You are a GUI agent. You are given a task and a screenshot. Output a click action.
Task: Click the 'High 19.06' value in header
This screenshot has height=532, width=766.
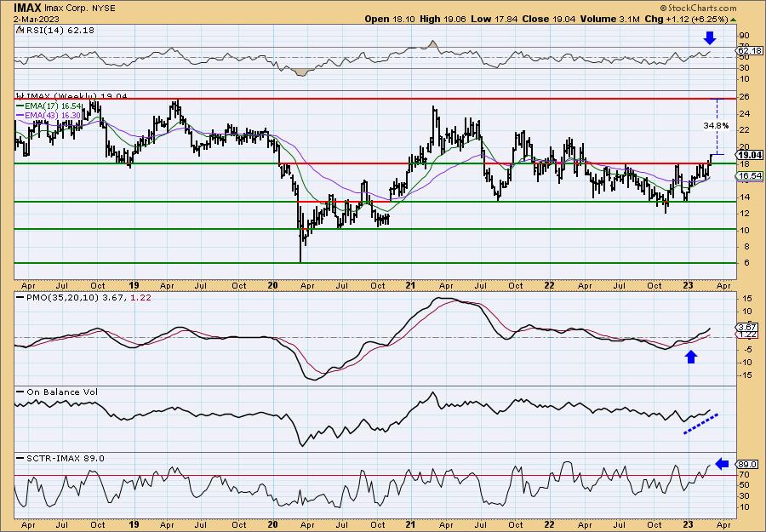click(x=443, y=19)
